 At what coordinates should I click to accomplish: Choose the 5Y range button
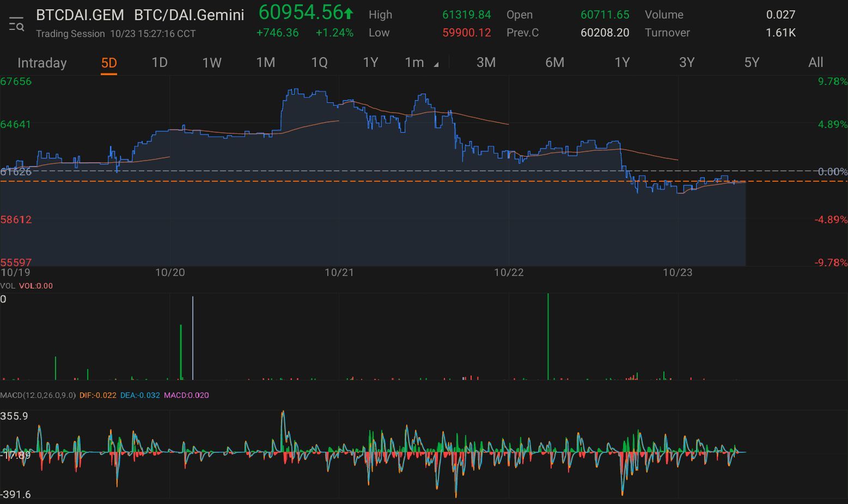pyautogui.click(x=752, y=63)
